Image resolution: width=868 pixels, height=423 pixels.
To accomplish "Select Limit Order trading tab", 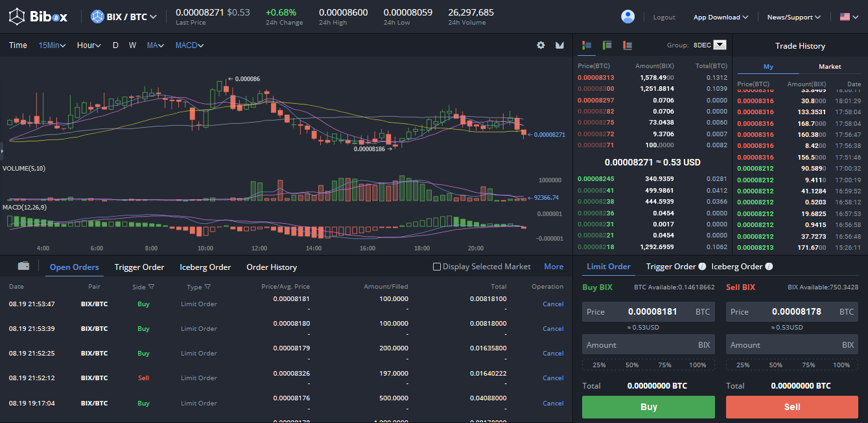I will coord(609,267).
